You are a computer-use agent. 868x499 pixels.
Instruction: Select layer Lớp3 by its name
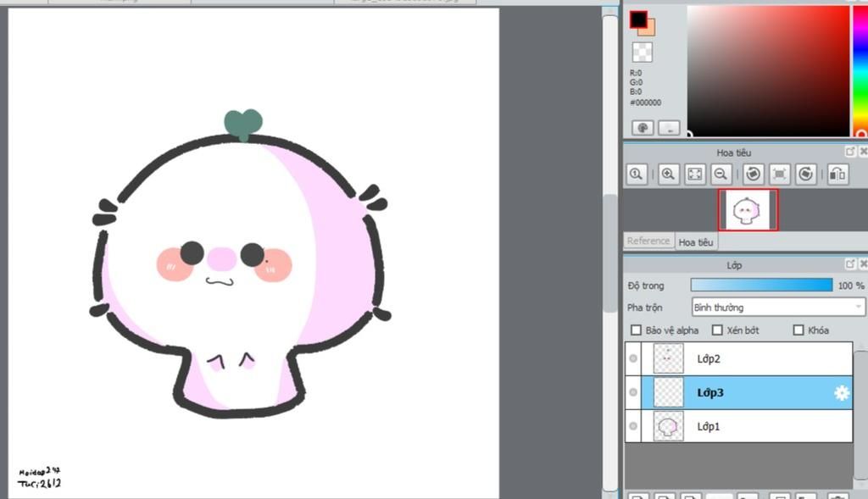(710, 393)
